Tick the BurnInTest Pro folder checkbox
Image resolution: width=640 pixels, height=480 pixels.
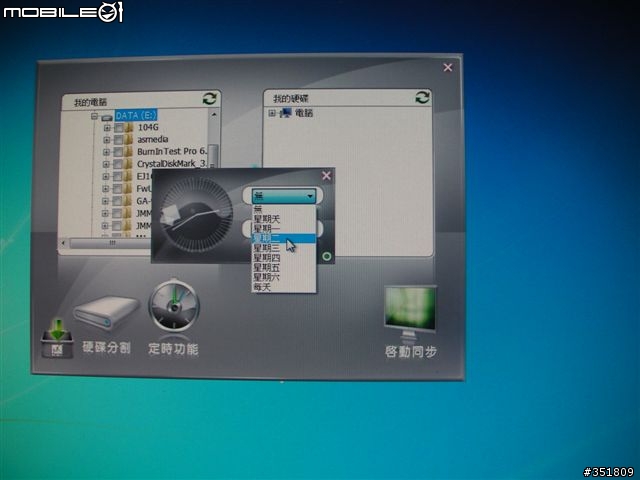[x=118, y=152]
